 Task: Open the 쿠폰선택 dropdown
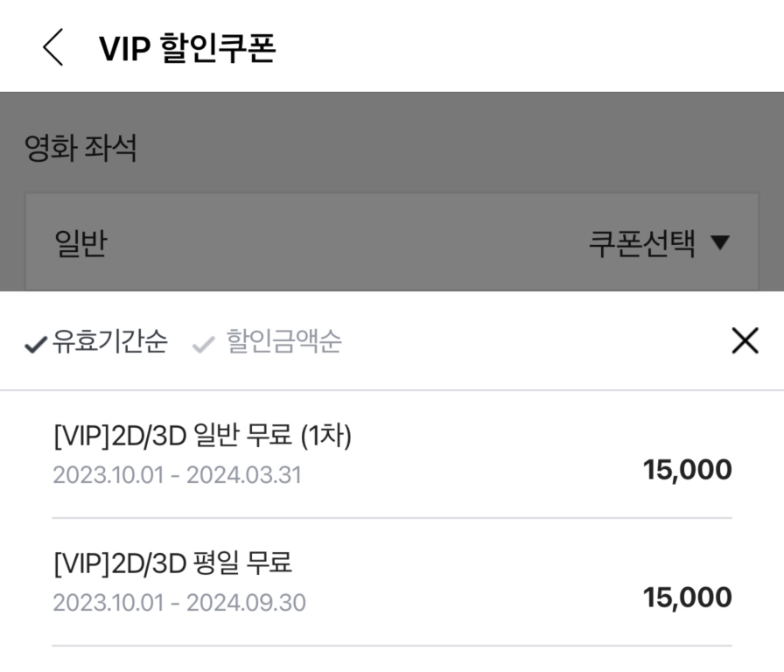(x=658, y=244)
